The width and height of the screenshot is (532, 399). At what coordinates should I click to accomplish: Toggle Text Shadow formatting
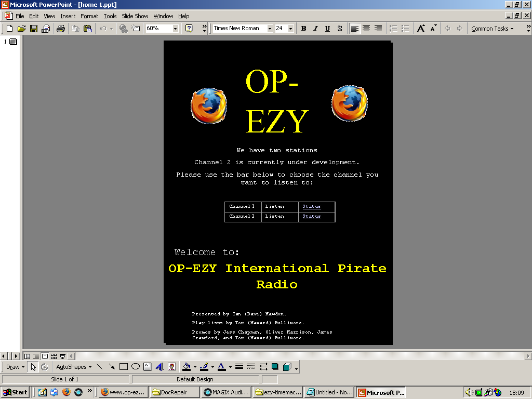pos(340,29)
